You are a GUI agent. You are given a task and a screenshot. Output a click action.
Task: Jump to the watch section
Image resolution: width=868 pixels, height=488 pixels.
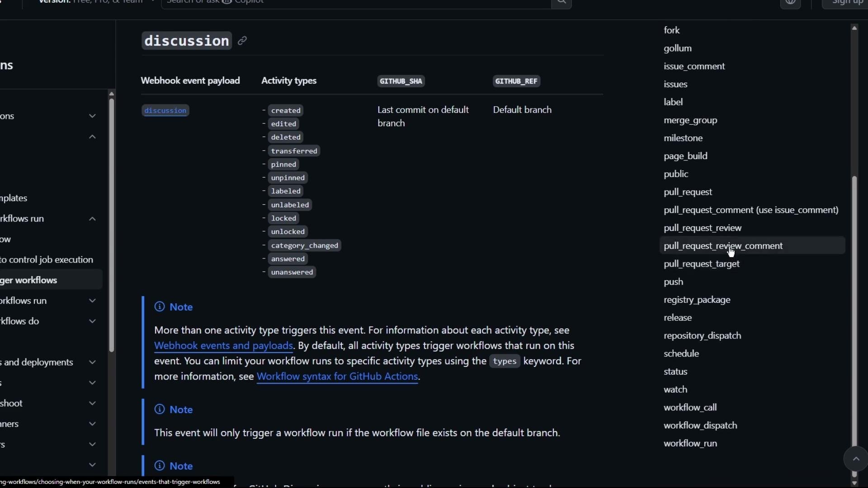[x=675, y=389]
